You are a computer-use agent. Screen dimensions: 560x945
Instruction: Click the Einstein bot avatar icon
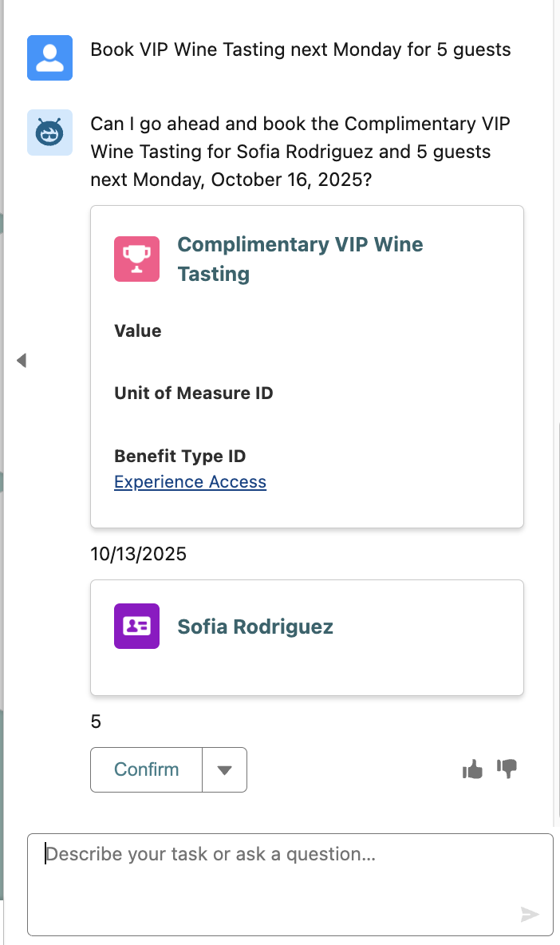tap(50, 132)
